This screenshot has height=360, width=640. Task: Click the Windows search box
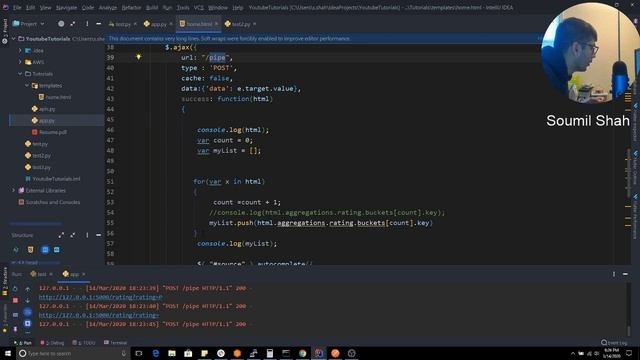point(73,353)
